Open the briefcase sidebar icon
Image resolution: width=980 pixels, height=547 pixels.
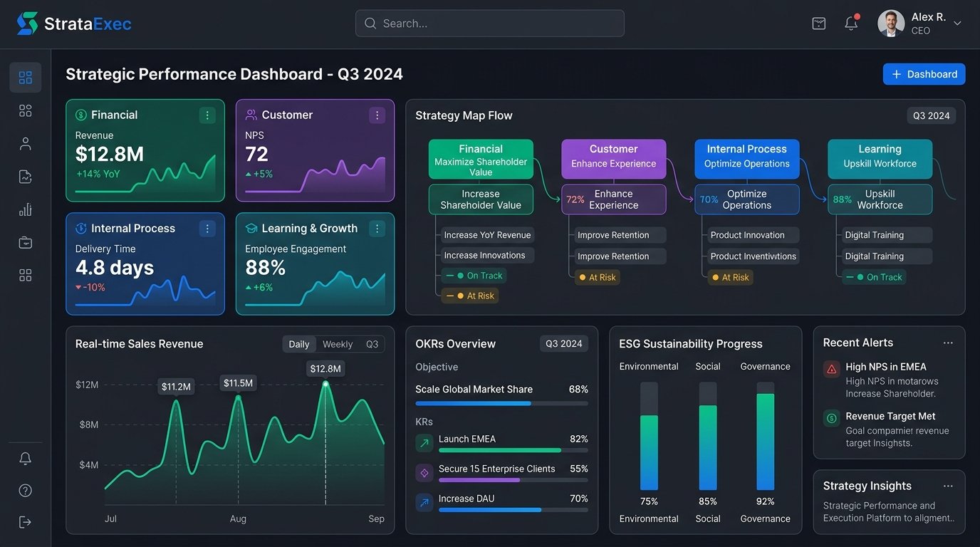26,242
